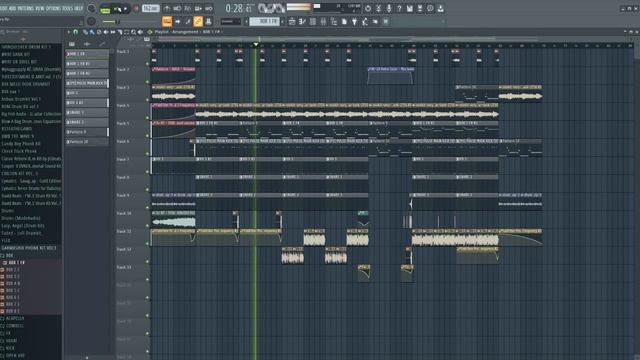Open the plugin picker plug icon
The image size is (640, 360).
[355, 21]
